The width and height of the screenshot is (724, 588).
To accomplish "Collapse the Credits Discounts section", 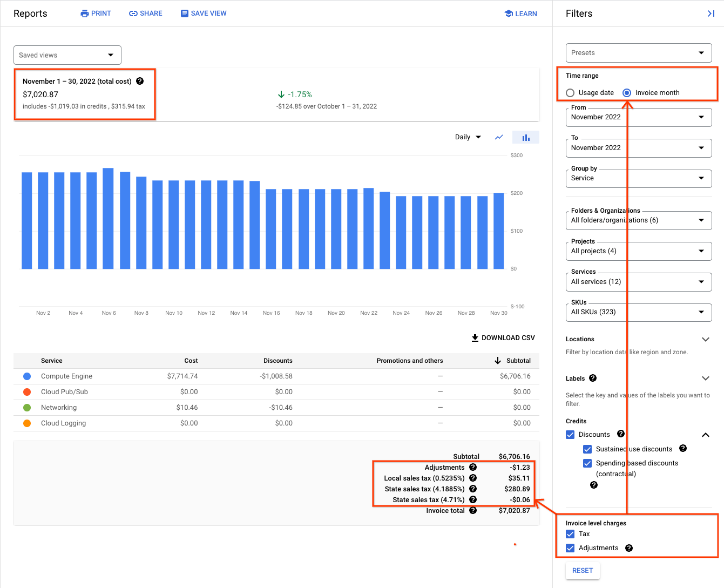I will tap(705, 435).
